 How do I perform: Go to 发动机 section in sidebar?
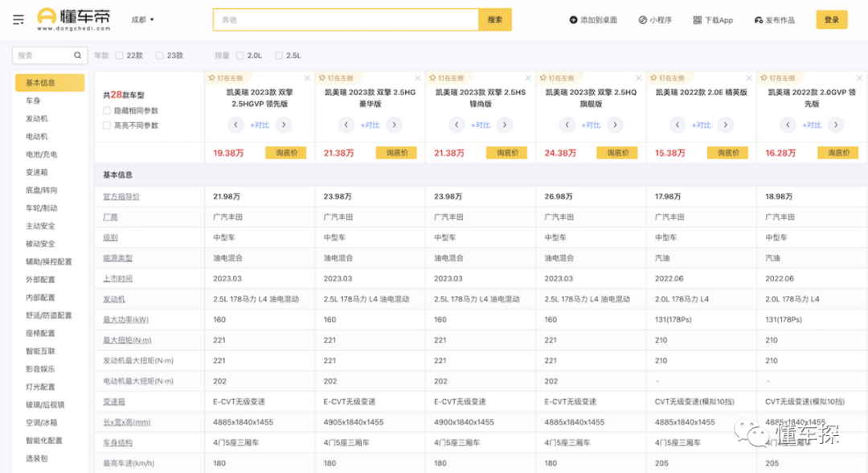coord(36,118)
